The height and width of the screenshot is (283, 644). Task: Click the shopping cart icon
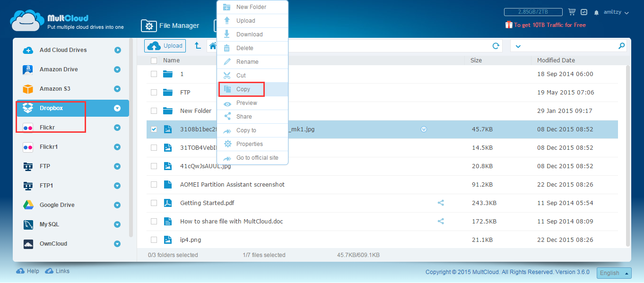572,12
